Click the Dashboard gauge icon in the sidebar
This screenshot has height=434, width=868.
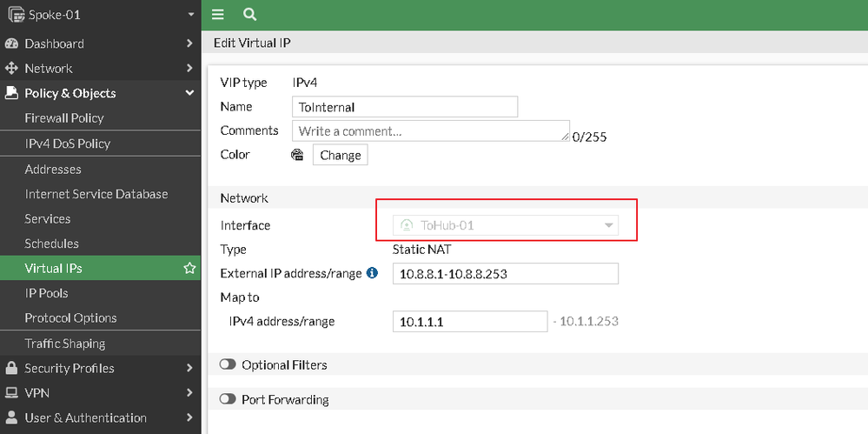[x=11, y=43]
